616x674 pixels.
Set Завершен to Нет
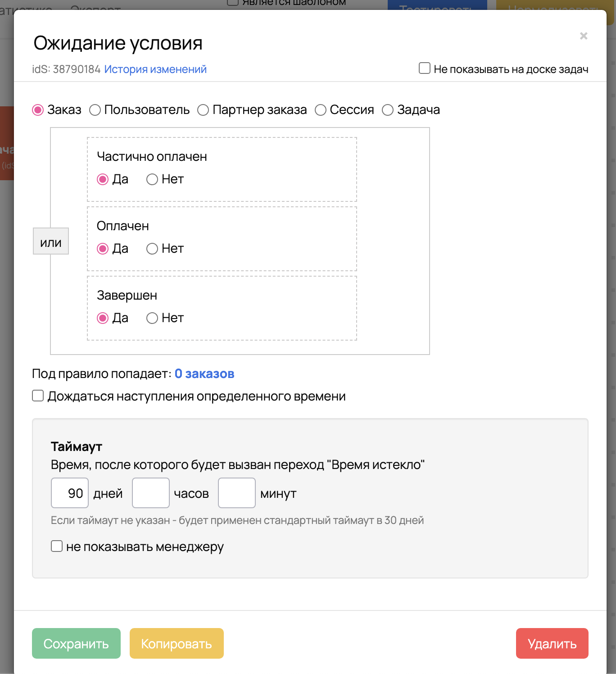point(152,318)
